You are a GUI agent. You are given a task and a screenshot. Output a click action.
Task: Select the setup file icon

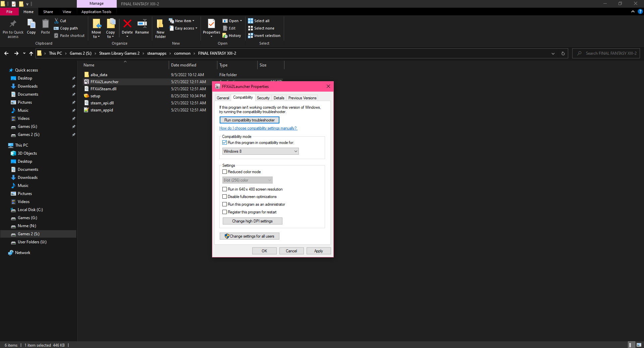(x=87, y=96)
